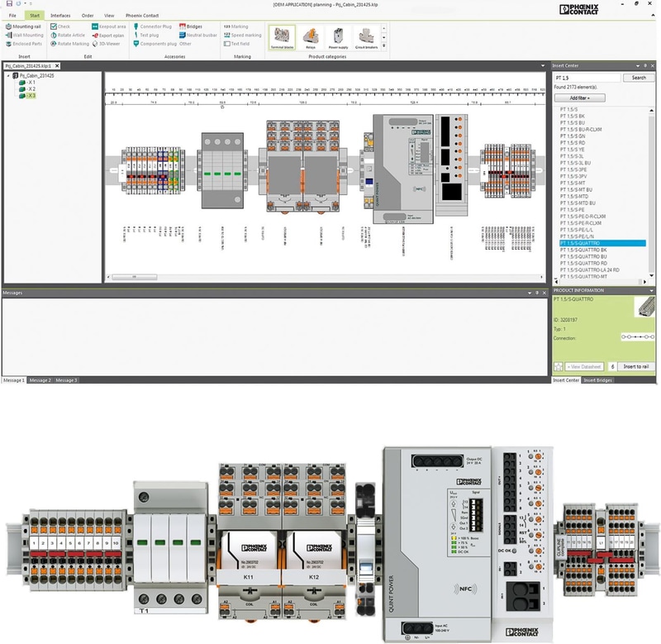661x644 pixels.
Task: Insert a Text field
Action: point(236,44)
